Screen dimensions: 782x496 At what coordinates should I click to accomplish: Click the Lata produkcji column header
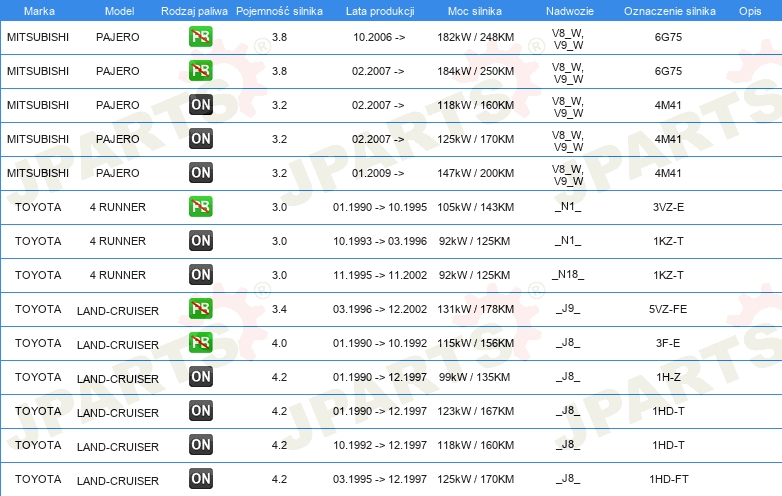tap(380, 11)
